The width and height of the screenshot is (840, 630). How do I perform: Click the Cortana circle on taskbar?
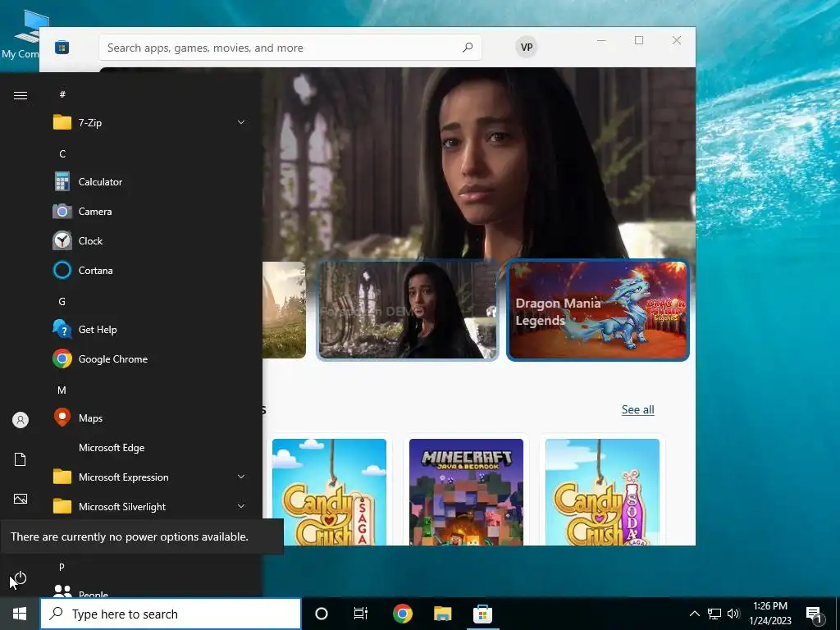click(x=322, y=614)
